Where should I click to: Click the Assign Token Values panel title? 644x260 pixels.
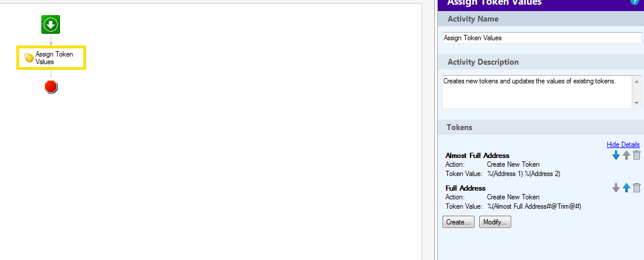pyautogui.click(x=494, y=3)
